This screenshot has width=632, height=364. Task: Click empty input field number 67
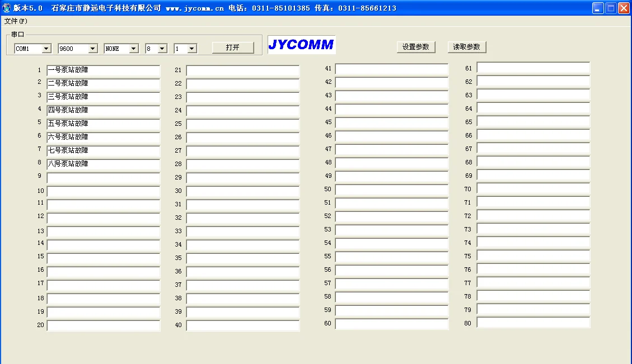[x=533, y=148]
